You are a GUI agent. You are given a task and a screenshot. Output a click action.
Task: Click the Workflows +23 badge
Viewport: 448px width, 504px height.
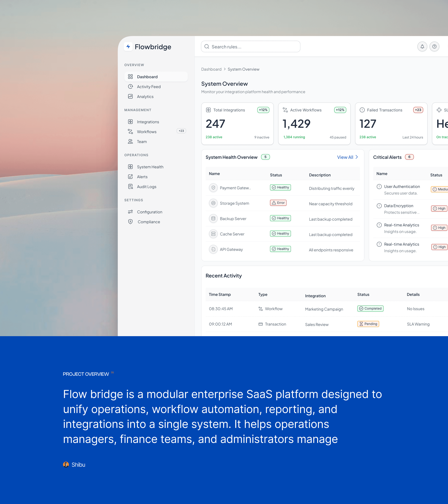(x=181, y=131)
